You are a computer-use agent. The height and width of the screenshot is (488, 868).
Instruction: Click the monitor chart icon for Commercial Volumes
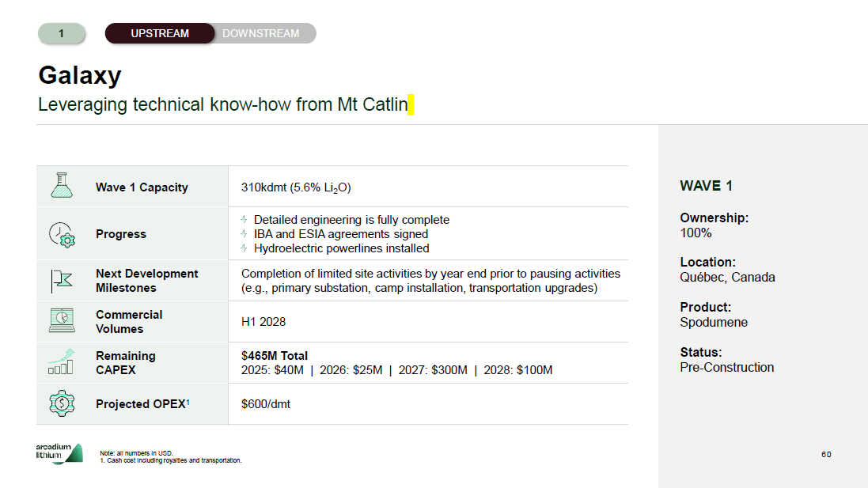point(62,320)
